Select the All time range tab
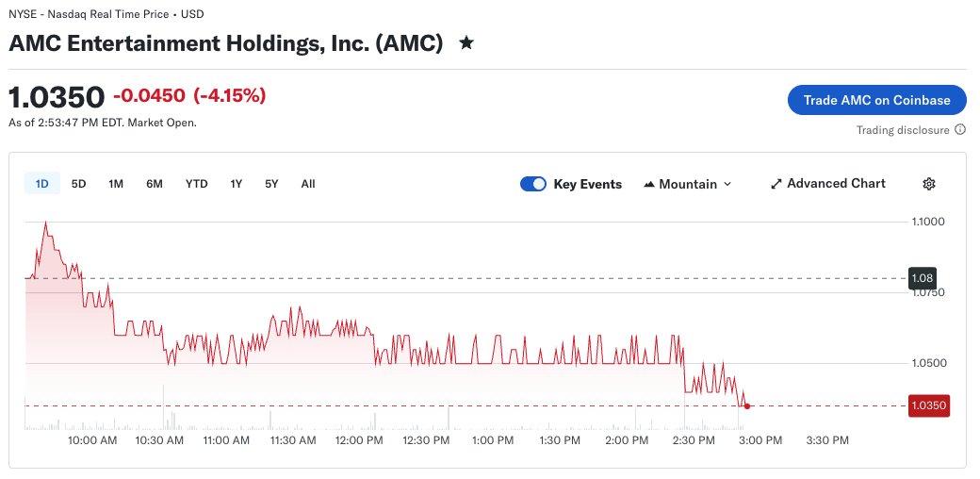 [308, 184]
